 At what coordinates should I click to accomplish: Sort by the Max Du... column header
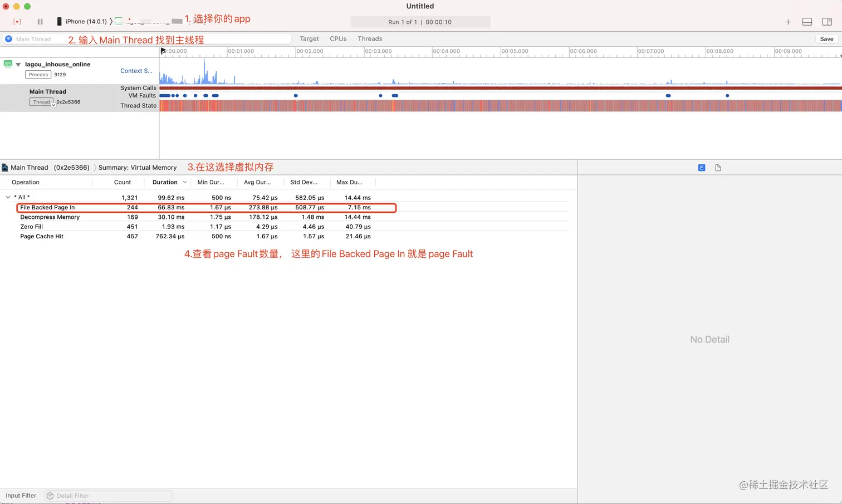point(349,183)
